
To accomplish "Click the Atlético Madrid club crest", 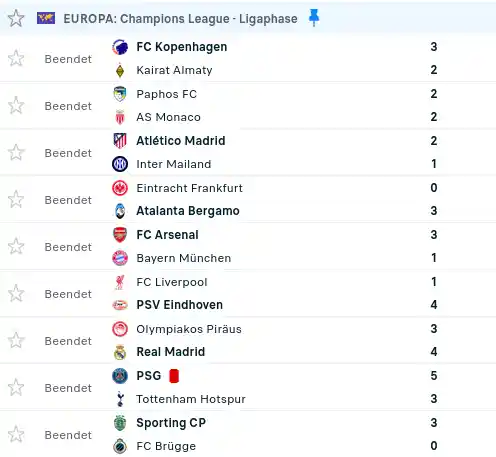I will (120, 141).
